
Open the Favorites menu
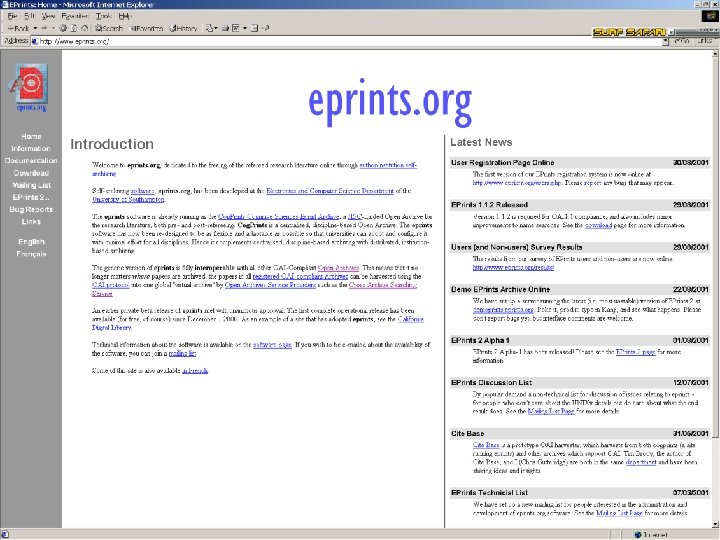coord(75,16)
